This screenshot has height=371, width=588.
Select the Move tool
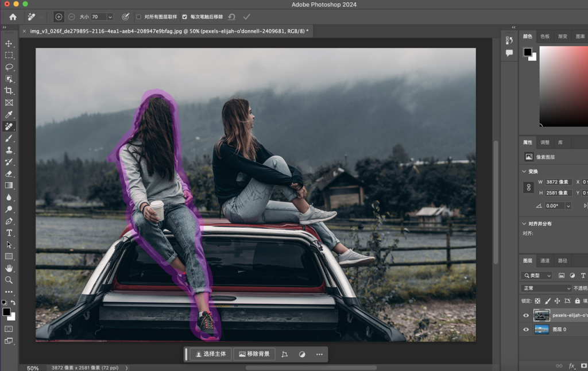click(9, 44)
